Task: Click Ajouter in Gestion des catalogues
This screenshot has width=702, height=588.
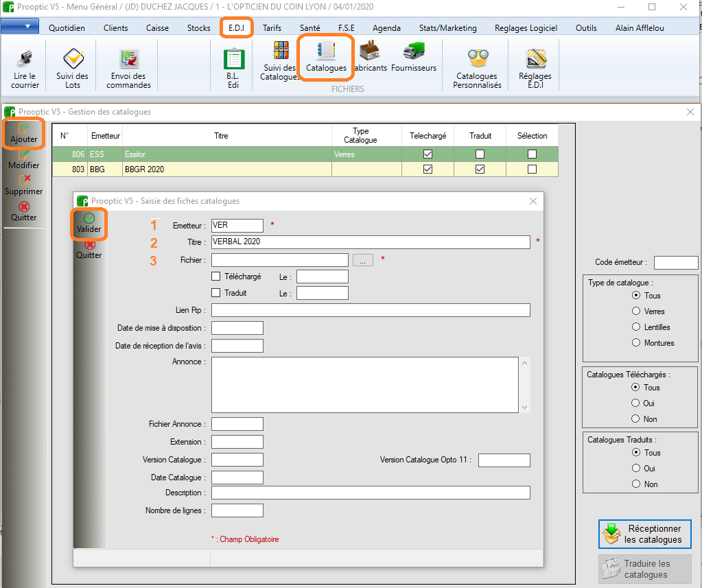Action: point(24,133)
